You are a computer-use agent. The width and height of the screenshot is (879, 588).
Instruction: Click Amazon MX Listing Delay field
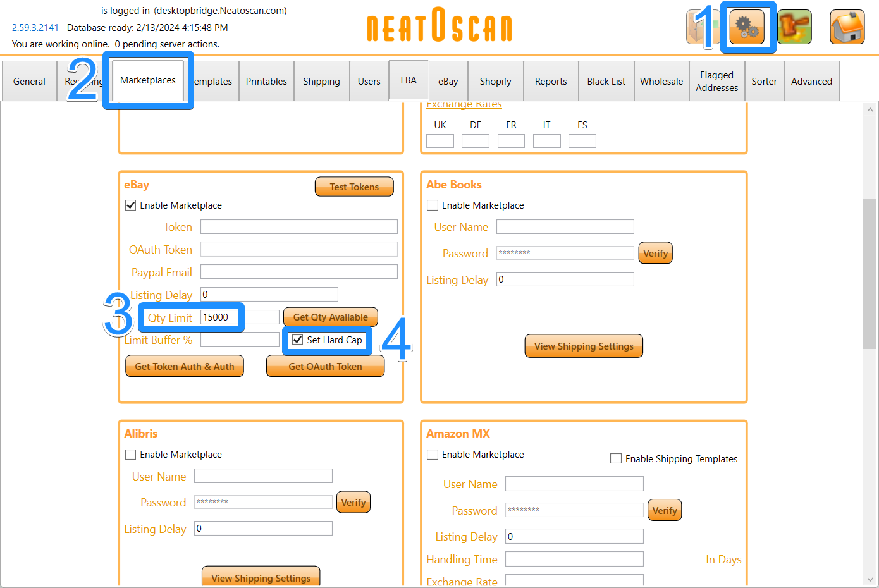pos(574,536)
